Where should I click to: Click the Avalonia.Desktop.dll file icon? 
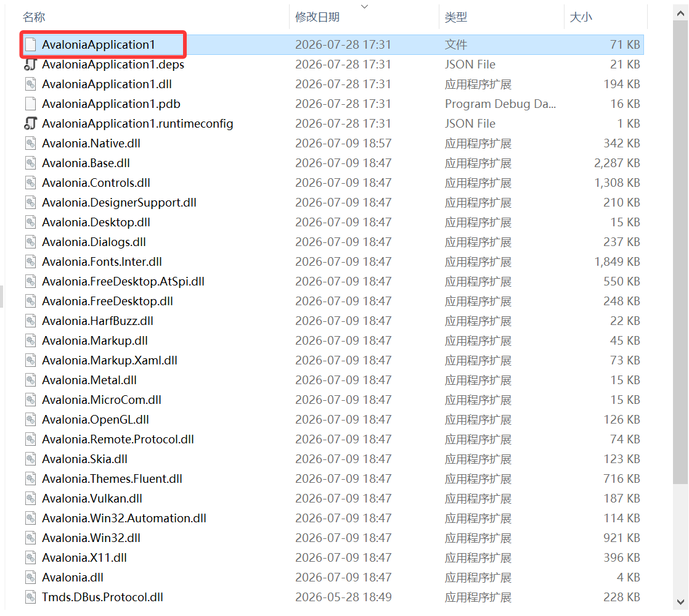[30, 223]
